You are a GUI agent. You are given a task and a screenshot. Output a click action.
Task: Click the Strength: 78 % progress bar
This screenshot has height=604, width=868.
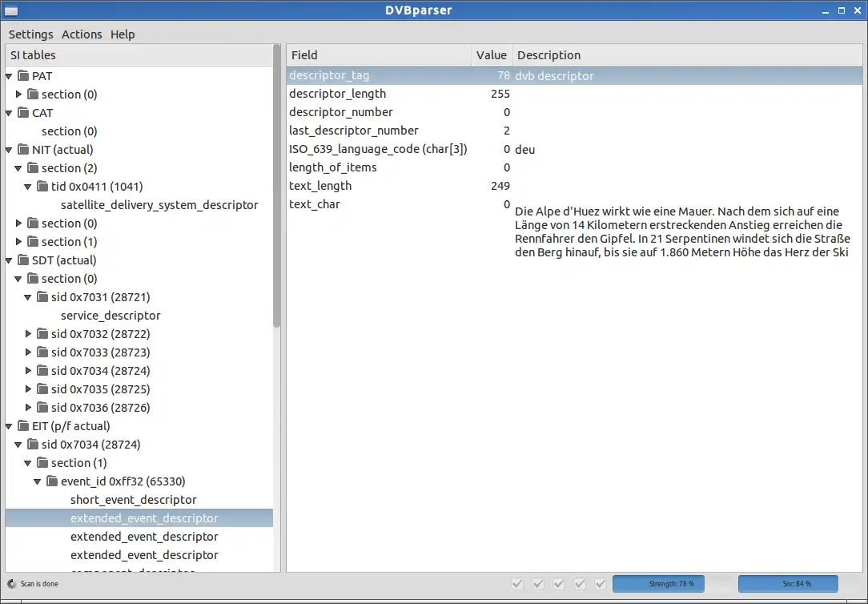click(658, 583)
